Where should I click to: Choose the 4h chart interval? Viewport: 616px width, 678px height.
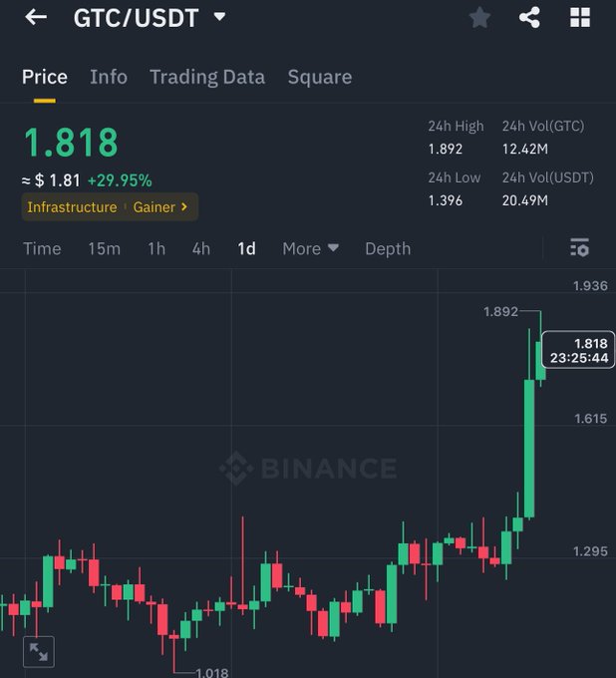[201, 248]
